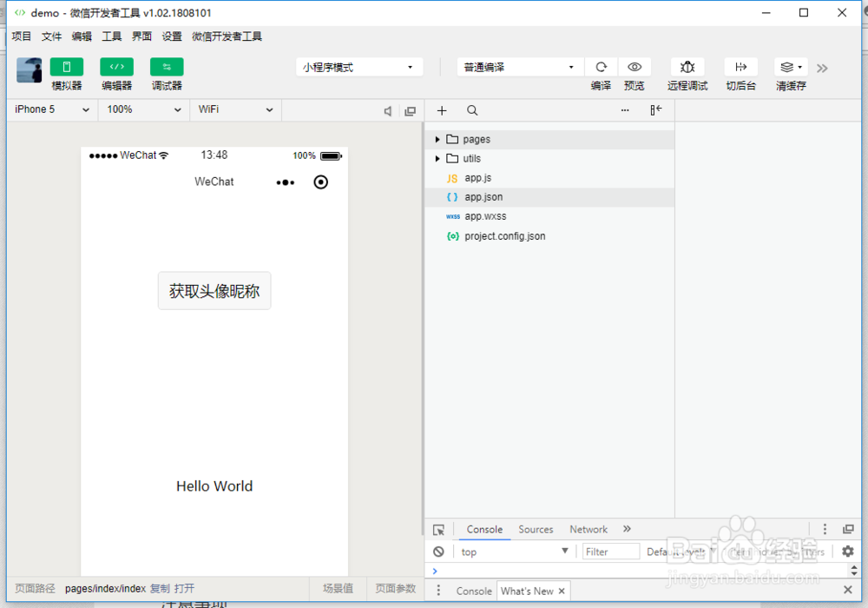868x608 pixels.
Task: Expand the pages folder
Action: pyautogui.click(x=437, y=138)
